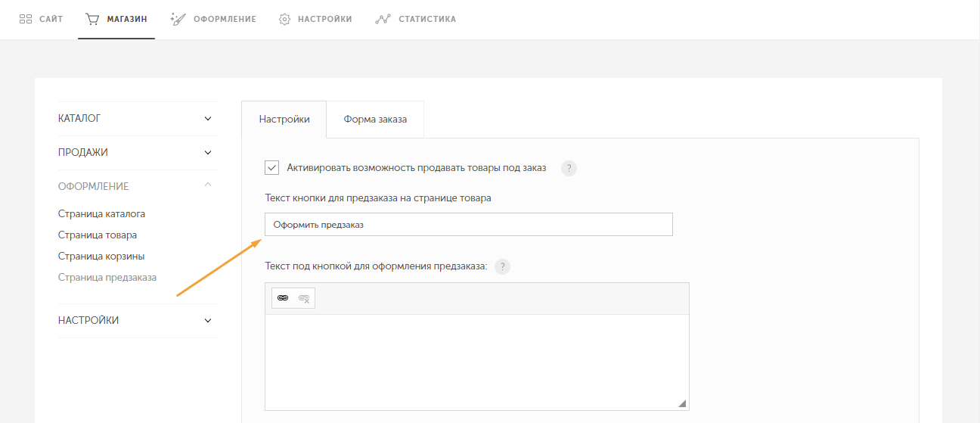Click inside the rich text editor area
Viewport: 980px width, 423px height.
coord(476,362)
